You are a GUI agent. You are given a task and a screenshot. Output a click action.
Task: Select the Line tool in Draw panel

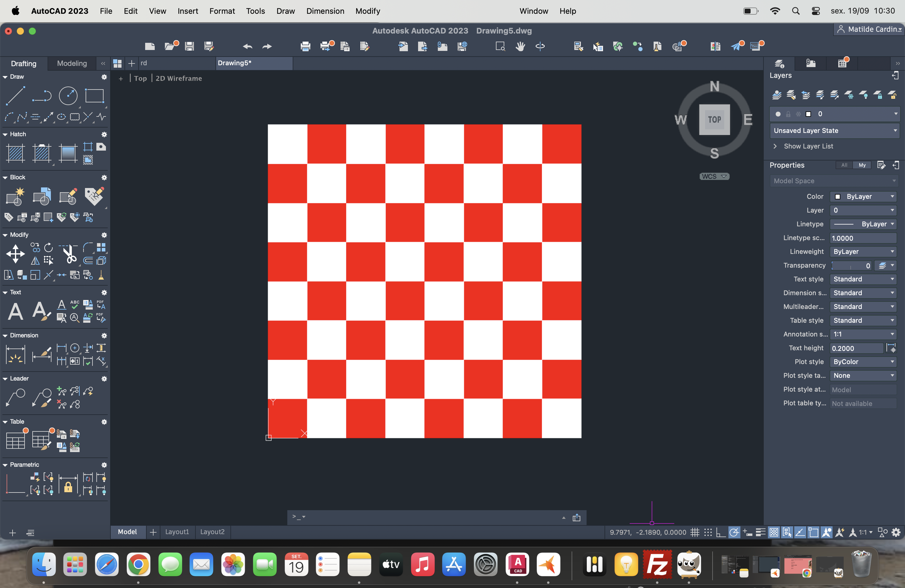[x=15, y=96]
